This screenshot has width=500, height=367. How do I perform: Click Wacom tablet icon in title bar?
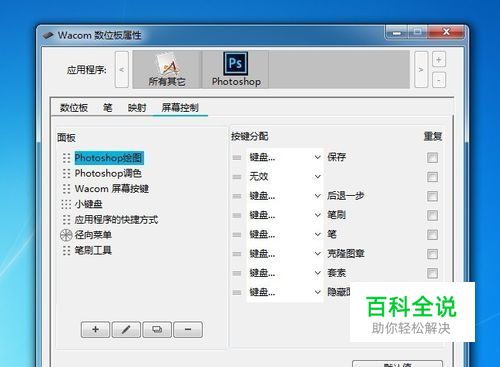(x=49, y=35)
